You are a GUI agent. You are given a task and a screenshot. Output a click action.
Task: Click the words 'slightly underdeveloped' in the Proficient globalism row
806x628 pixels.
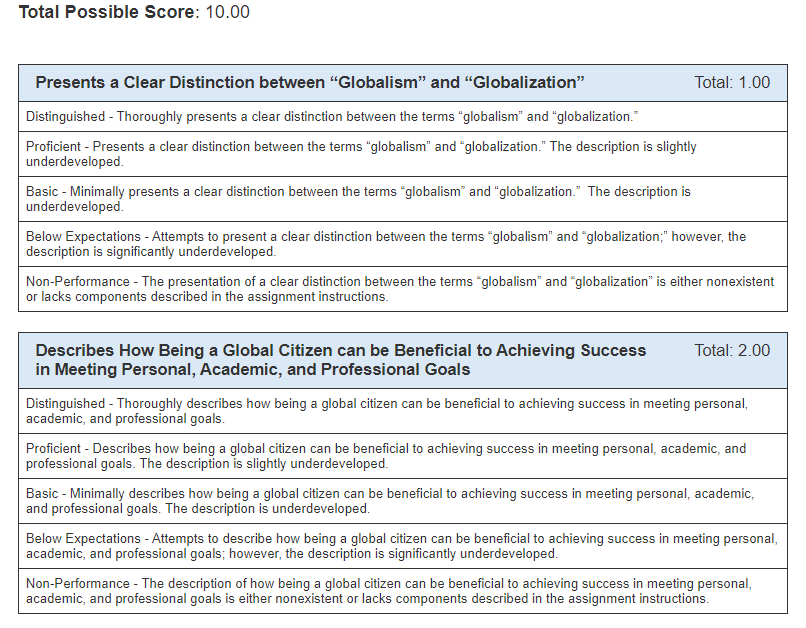click(x=361, y=154)
